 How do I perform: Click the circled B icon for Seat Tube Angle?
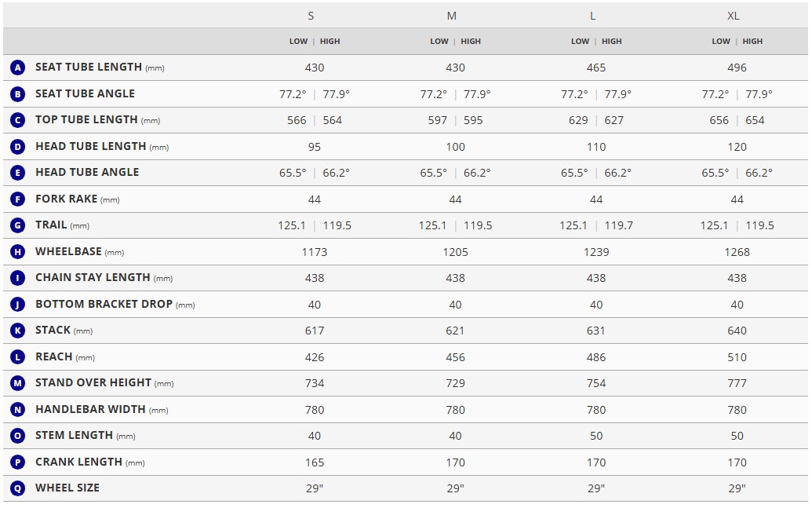pos(17,93)
